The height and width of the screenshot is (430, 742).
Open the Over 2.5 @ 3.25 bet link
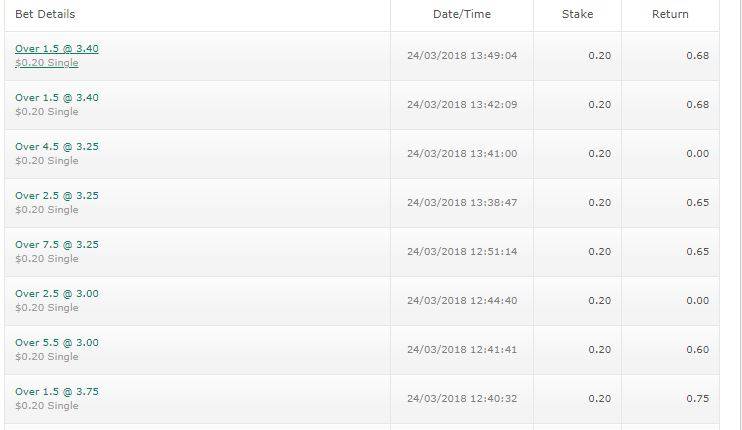click(x=57, y=196)
